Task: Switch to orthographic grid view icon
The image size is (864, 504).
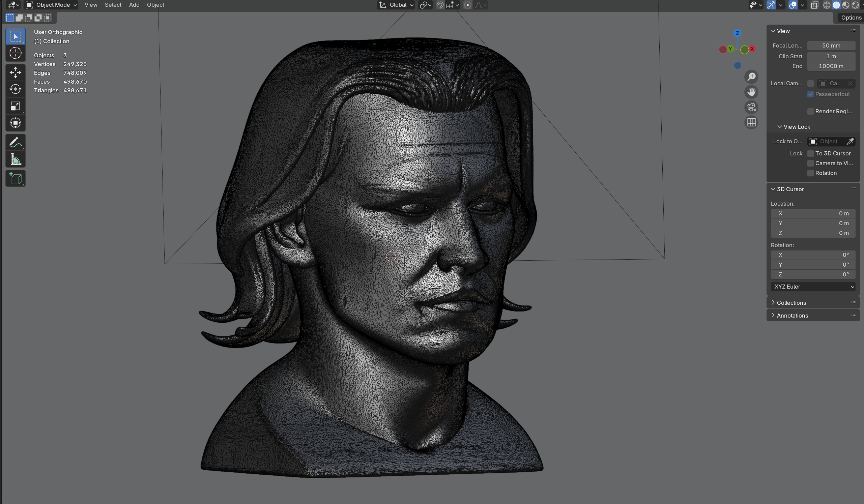Action: click(751, 122)
